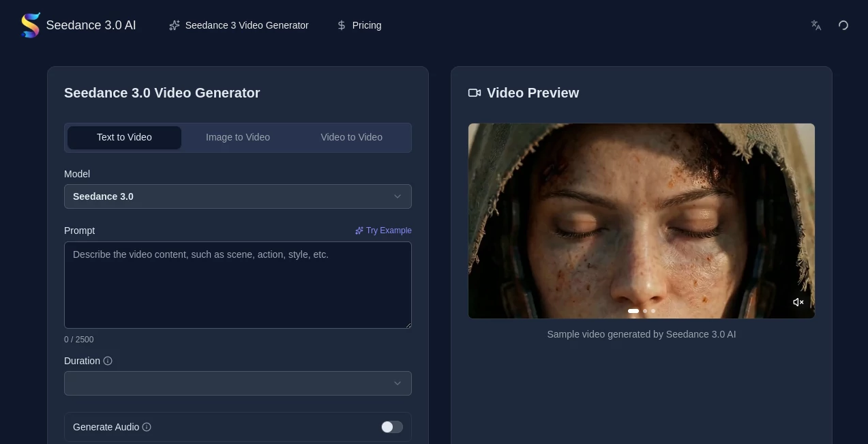This screenshot has width=868, height=444.
Task: Toggle audio off for generated videos
Action: click(x=391, y=427)
